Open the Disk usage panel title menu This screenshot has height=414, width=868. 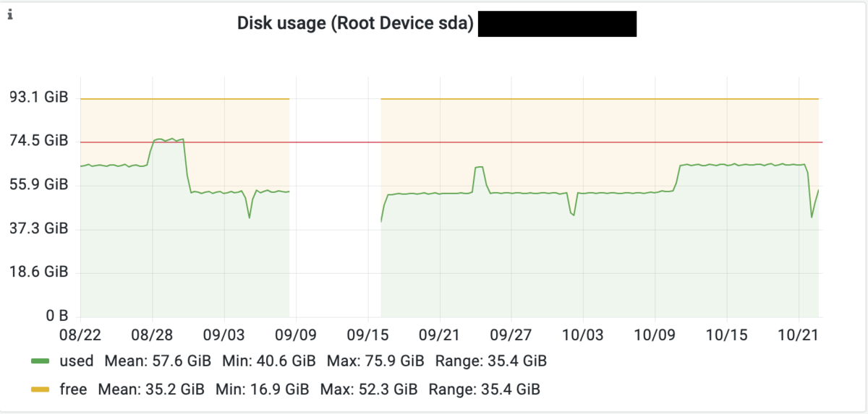point(355,24)
